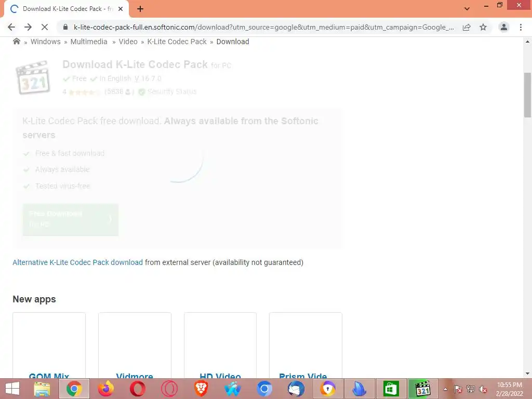The height and width of the screenshot is (399, 532).
Task: Click the Security Status badge
Action: [168, 91]
